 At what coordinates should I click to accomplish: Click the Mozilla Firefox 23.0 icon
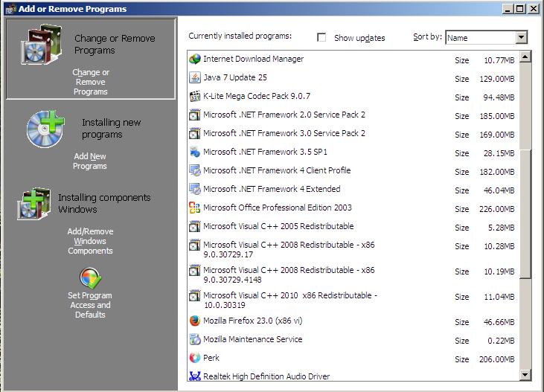click(195, 321)
